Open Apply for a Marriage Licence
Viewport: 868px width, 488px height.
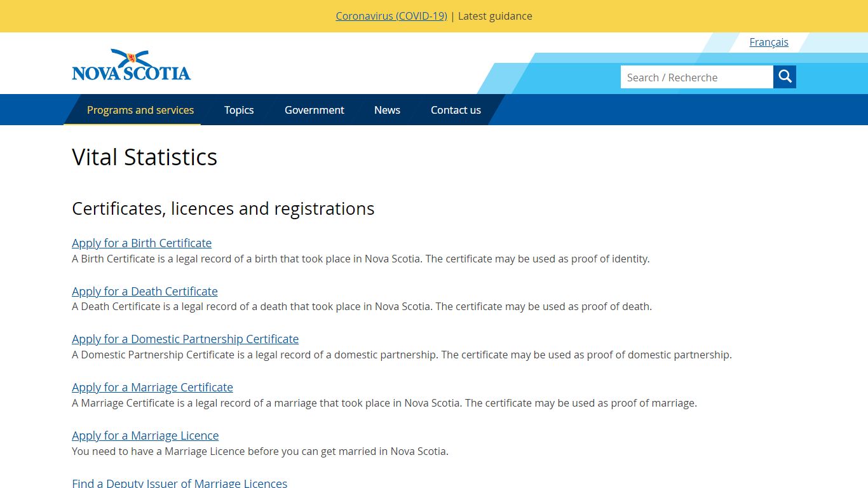146,435
